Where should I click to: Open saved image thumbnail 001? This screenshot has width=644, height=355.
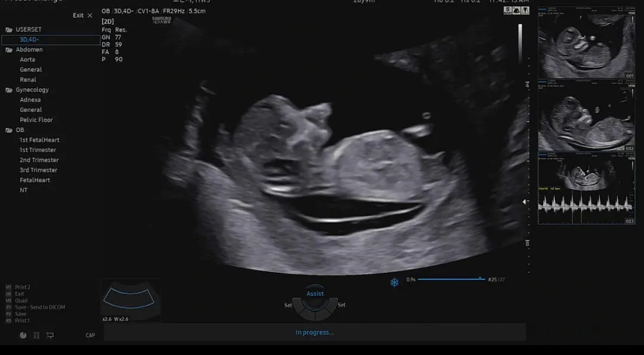tap(587, 43)
